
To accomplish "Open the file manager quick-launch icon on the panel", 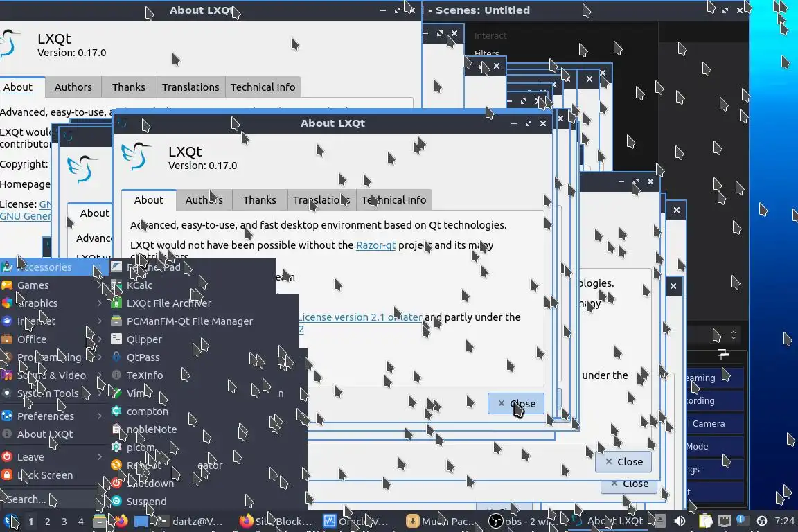I will (x=100, y=522).
